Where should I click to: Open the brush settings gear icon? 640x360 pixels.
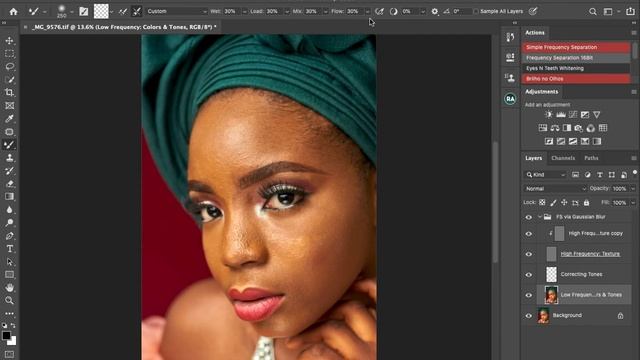click(x=435, y=12)
